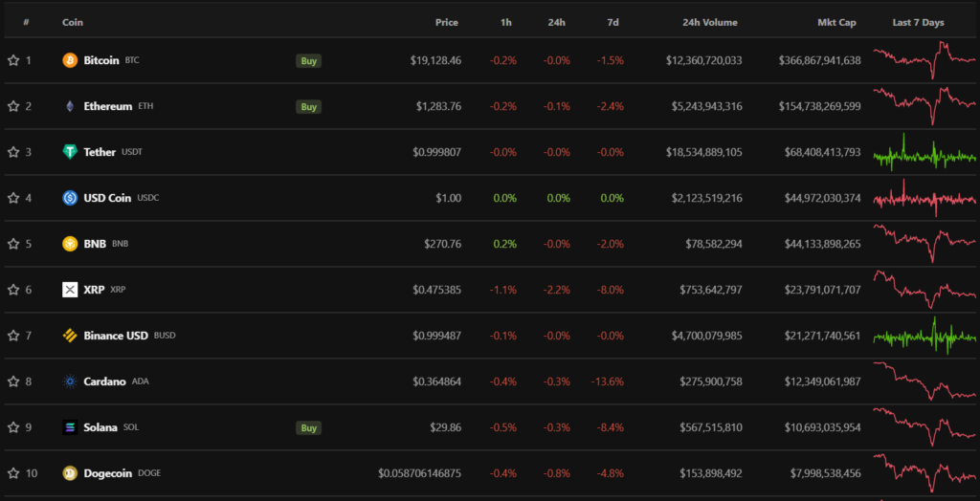980x501 pixels.
Task: Open XRP's 7-day sparkline chart
Action: click(x=924, y=289)
